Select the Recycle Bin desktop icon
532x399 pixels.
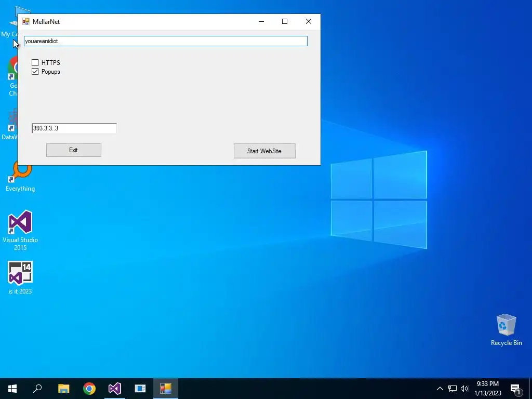click(506, 330)
